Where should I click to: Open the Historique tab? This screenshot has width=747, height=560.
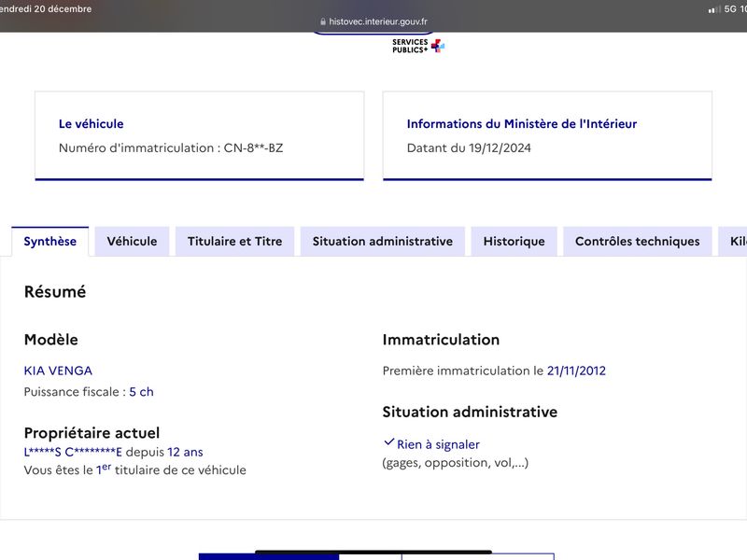click(x=514, y=242)
